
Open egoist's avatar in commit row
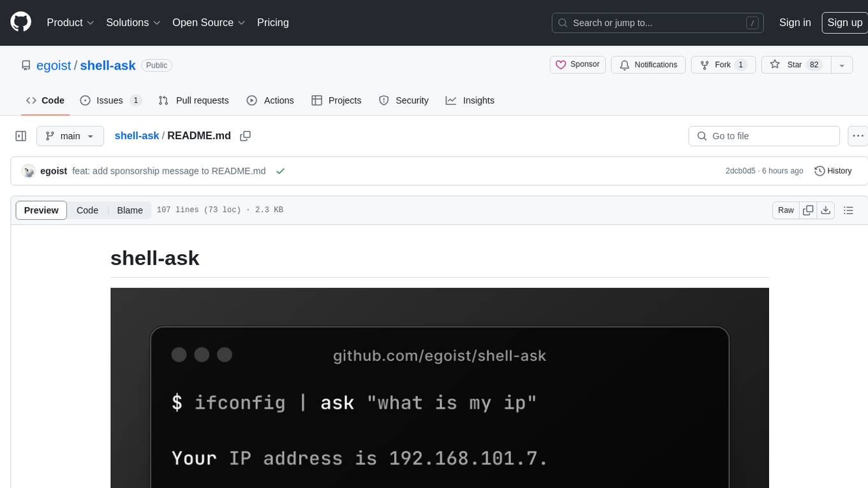click(28, 171)
